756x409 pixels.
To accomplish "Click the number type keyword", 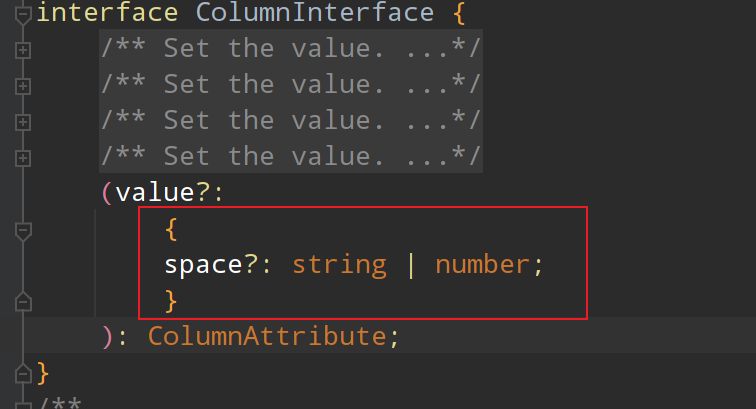I will pyautogui.click(x=481, y=264).
